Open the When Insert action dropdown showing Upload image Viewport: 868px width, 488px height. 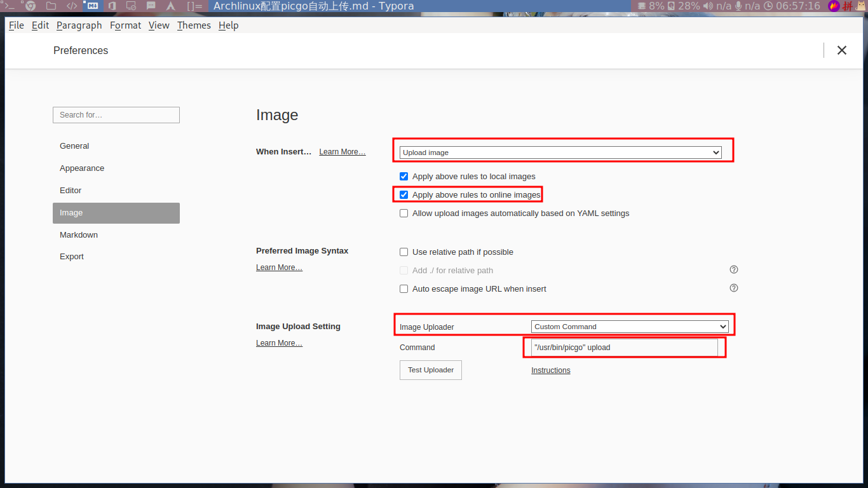pos(560,152)
